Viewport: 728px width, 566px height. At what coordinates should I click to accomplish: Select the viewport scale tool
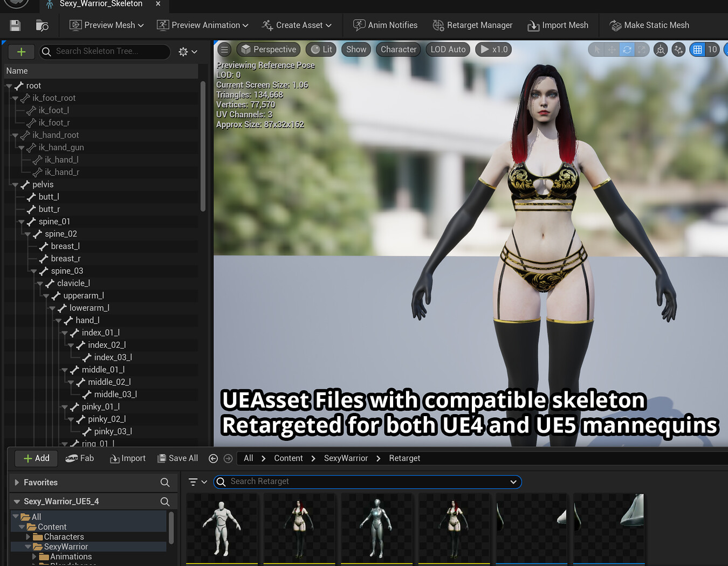(x=642, y=50)
